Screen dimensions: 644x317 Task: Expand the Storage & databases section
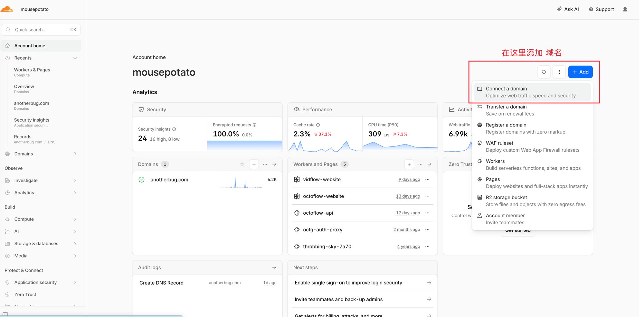(75, 244)
